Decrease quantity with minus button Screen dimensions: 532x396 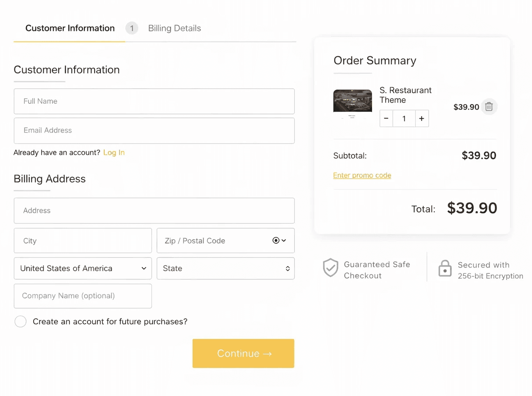point(386,119)
